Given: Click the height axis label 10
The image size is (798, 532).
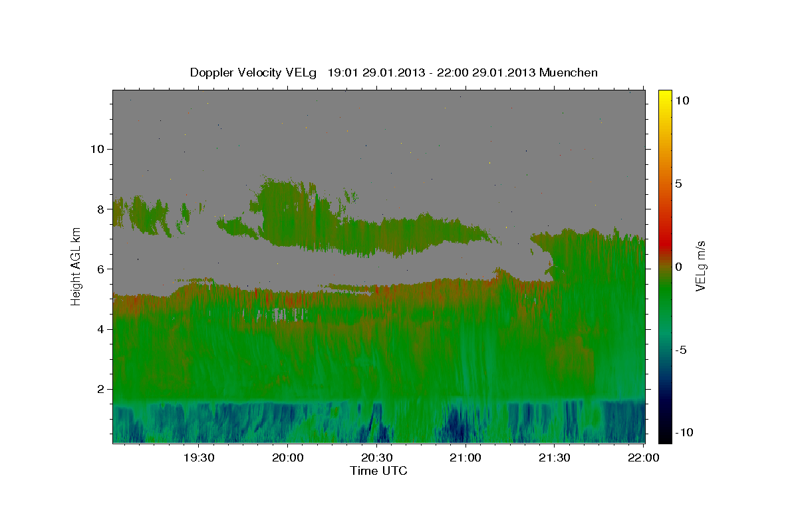Looking at the screenshot, I should [x=96, y=149].
